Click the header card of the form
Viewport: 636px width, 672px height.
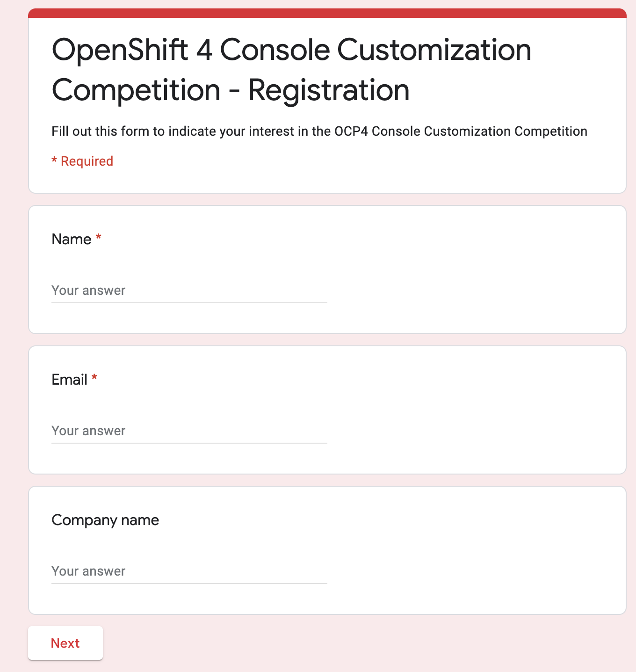(x=327, y=101)
